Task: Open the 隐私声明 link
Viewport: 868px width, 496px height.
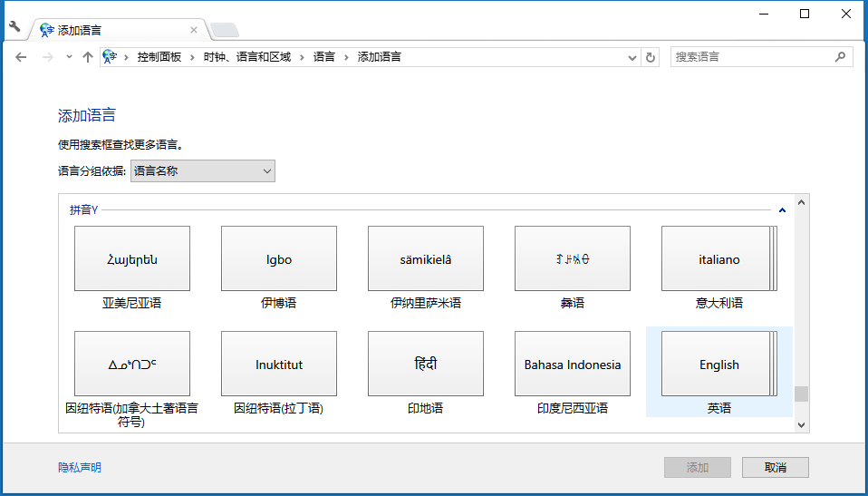Action: pyautogui.click(x=80, y=467)
